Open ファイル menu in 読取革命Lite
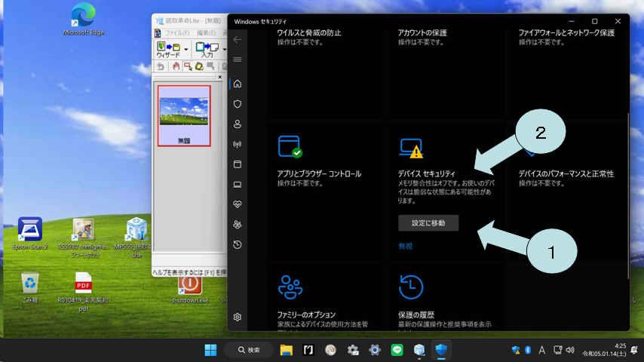 coord(177,33)
